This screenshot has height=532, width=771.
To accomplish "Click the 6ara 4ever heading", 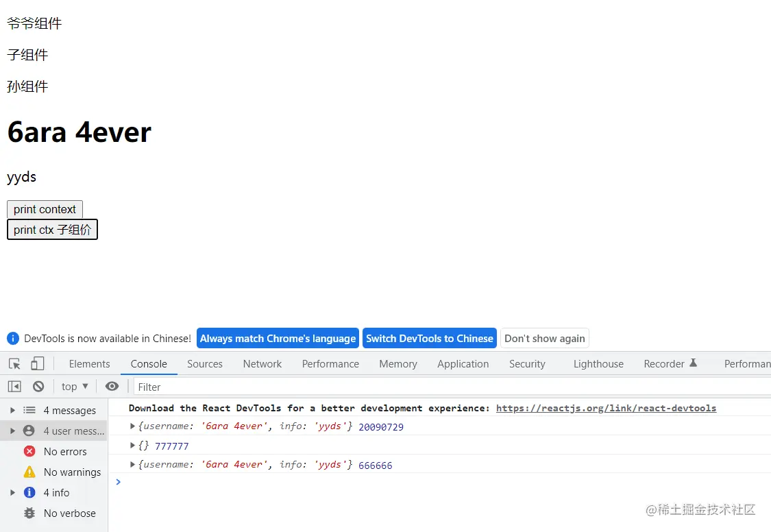I will point(79,132).
